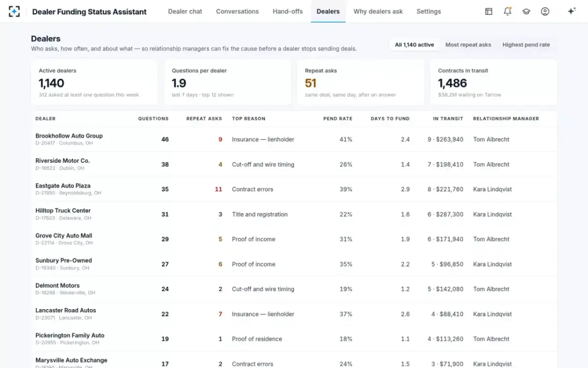Open the layout panel icon
Viewport: 588px width, 368px height.
pyautogui.click(x=489, y=11)
